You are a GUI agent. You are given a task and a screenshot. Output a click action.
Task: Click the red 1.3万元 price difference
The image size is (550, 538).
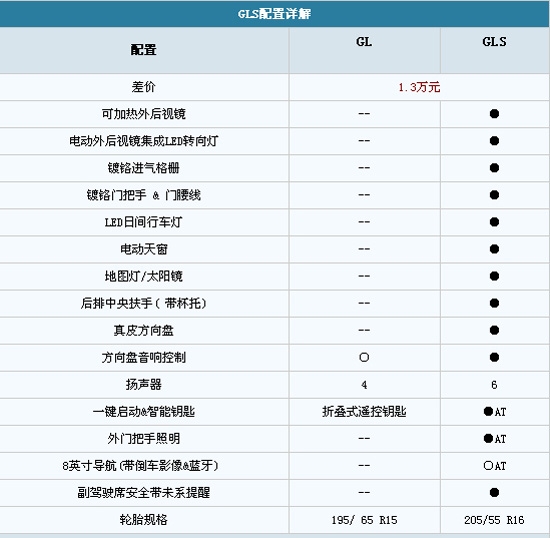point(419,87)
